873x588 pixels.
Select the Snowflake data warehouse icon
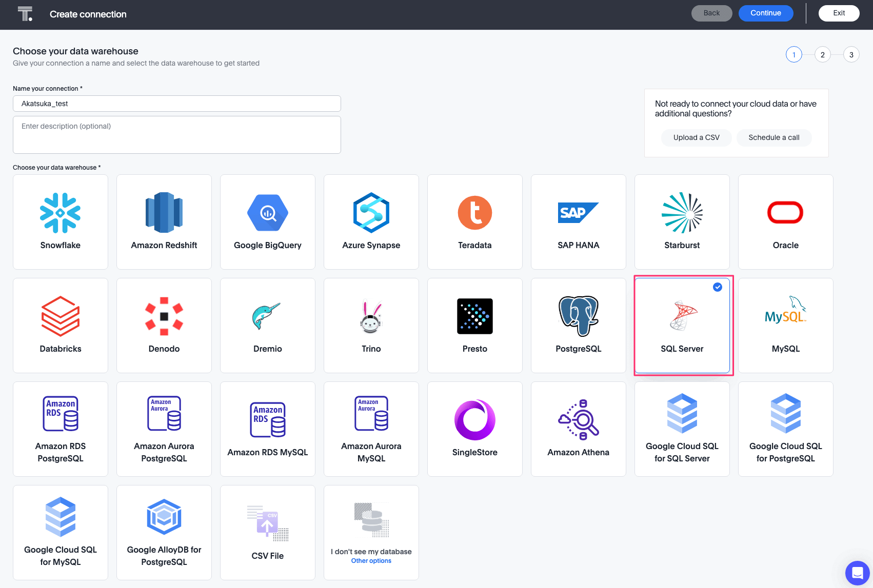61,213
